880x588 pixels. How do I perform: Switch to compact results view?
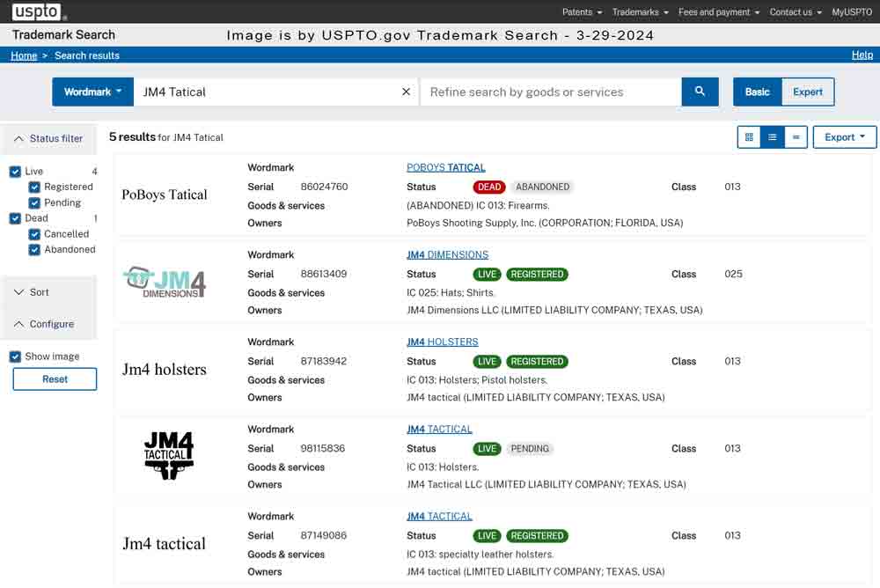[x=795, y=136]
